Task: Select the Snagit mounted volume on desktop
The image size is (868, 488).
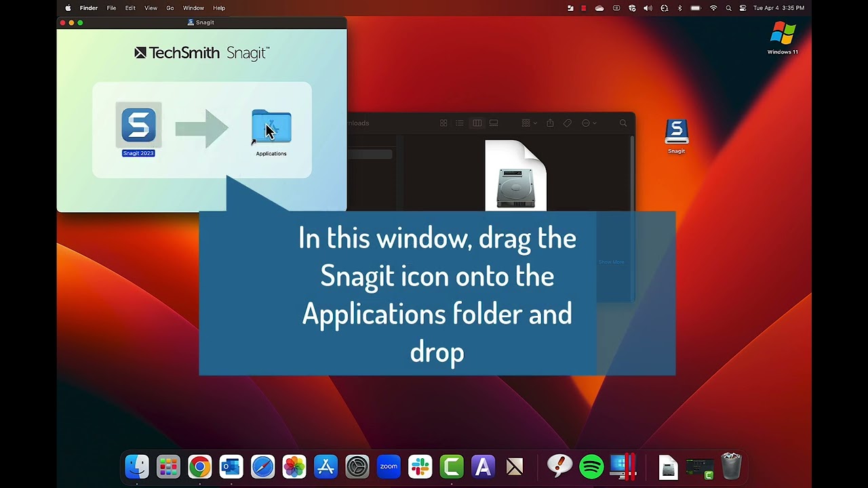Action: (676, 132)
